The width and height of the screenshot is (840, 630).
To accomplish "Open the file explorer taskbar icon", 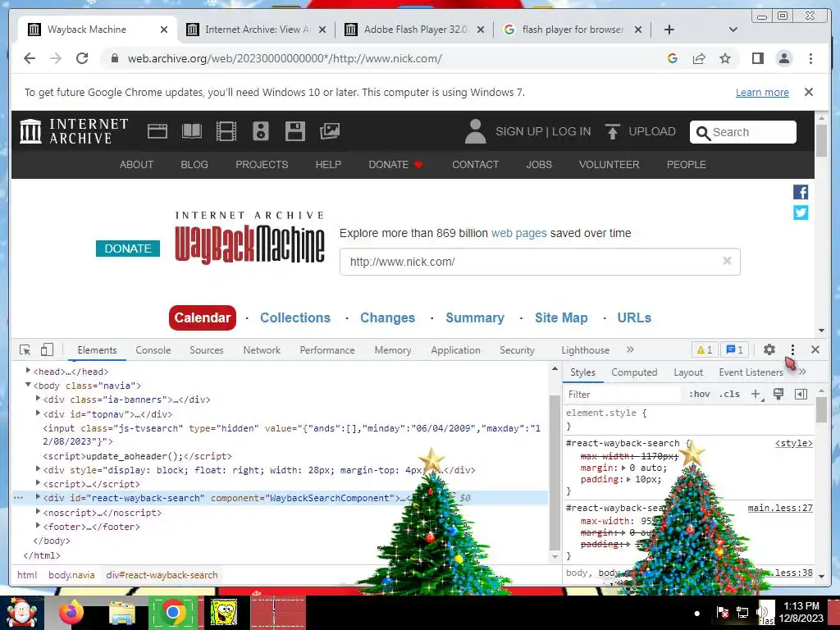I will 122,613.
